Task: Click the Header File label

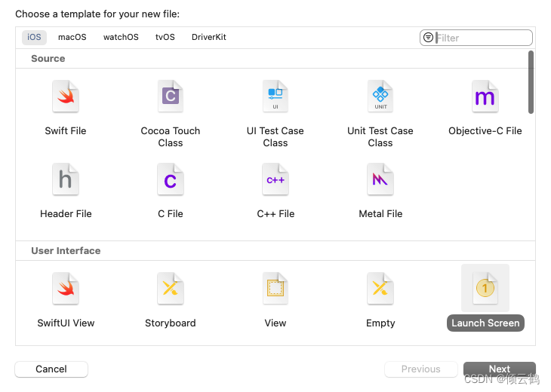Action: point(66,214)
